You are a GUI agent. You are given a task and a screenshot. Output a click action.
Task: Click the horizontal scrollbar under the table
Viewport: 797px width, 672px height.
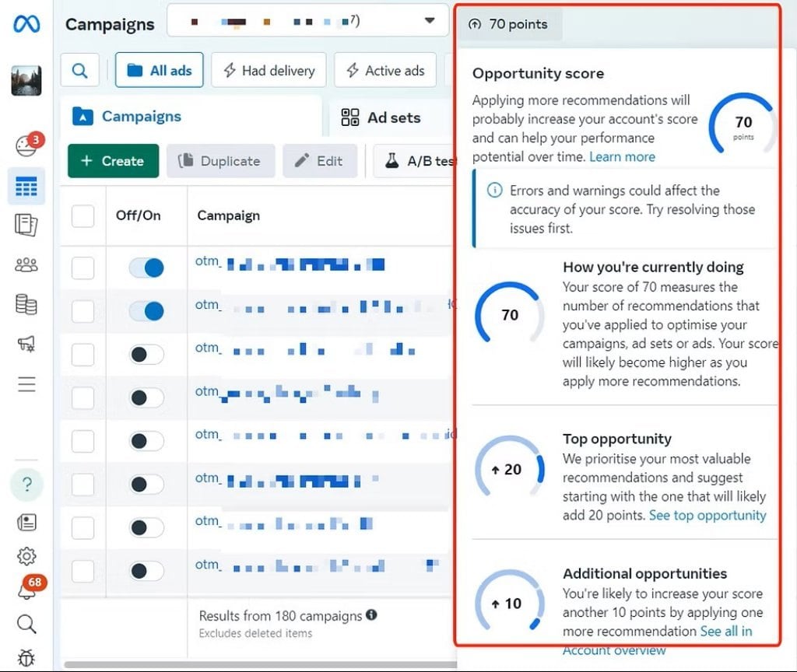(x=260, y=664)
